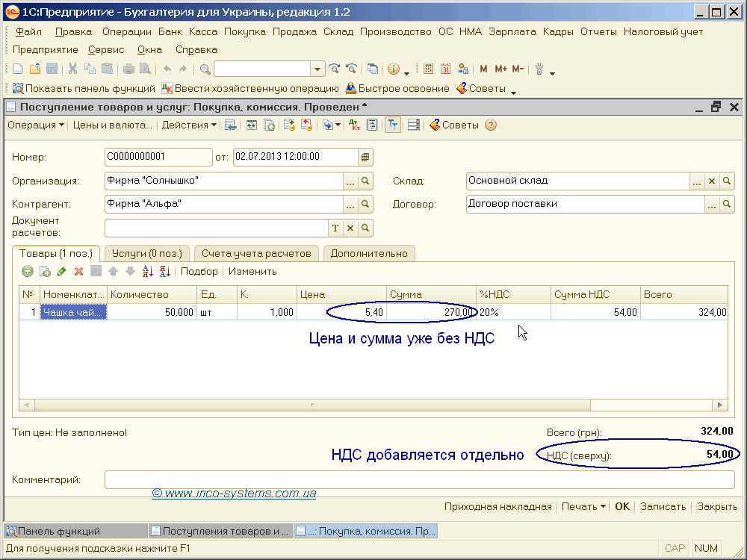Click the M memory button

click(x=483, y=69)
